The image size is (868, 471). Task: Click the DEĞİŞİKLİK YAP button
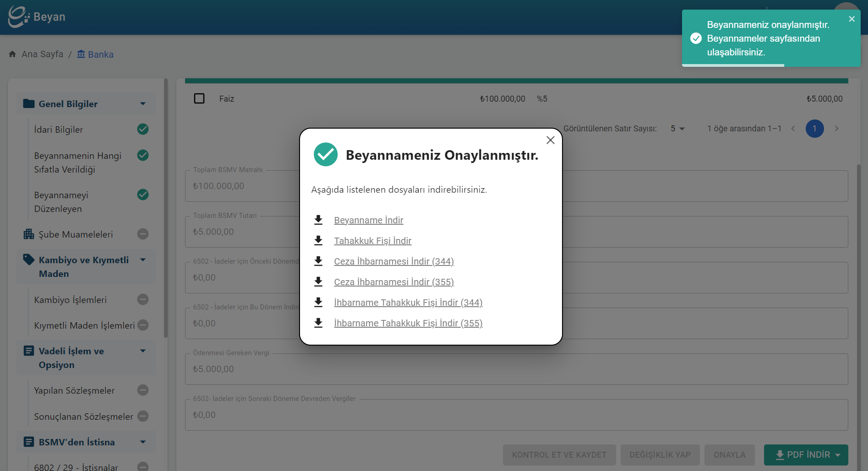click(x=660, y=455)
